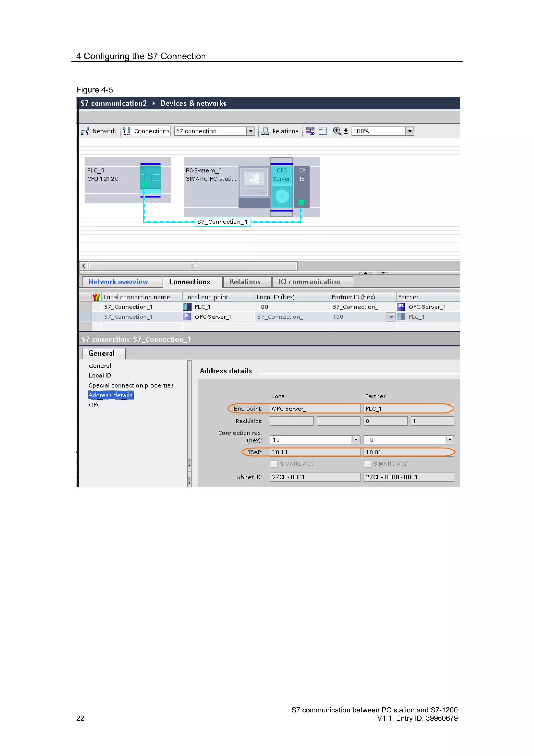Click the small download arrow icon
The image size is (534, 756).
345,131
